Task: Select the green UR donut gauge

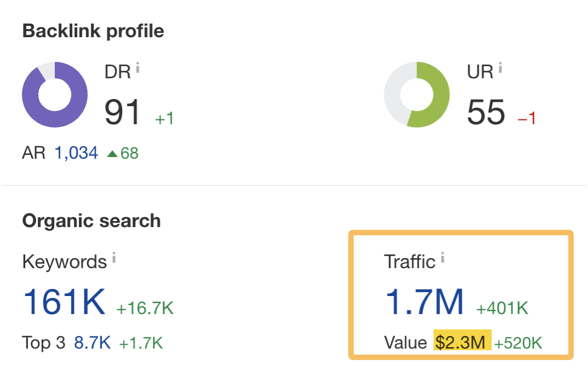Action: [x=417, y=94]
